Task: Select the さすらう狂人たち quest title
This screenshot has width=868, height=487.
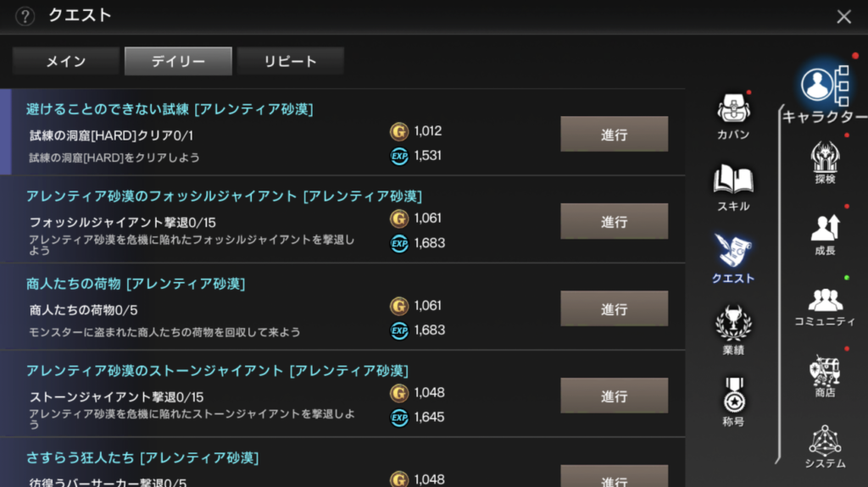Action: (142, 457)
